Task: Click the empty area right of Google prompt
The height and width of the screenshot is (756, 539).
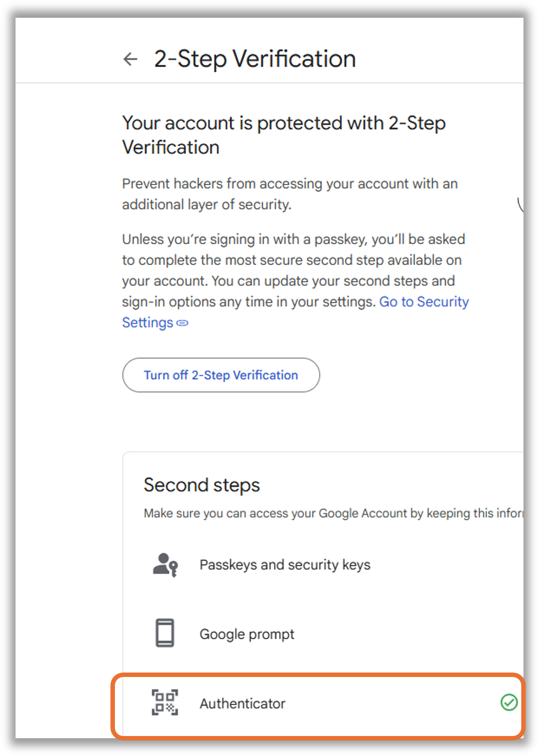Action: (x=408, y=634)
